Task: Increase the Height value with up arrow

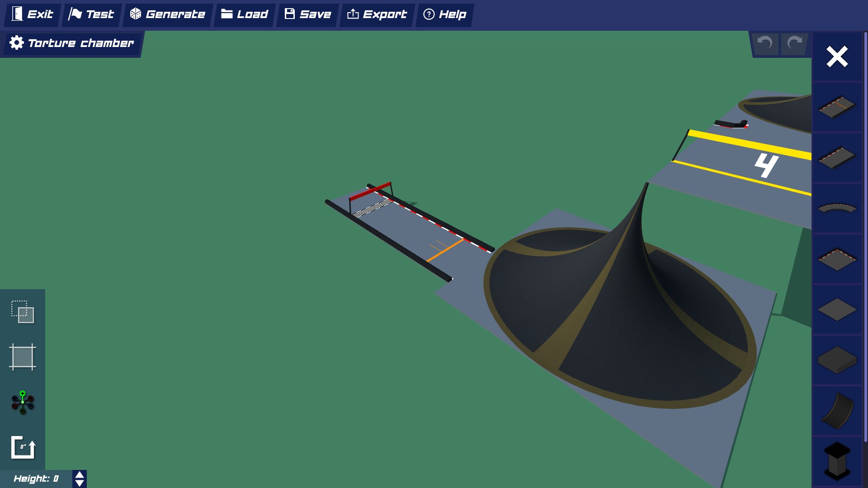Action: pyautogui.click(x=80, y=475)
